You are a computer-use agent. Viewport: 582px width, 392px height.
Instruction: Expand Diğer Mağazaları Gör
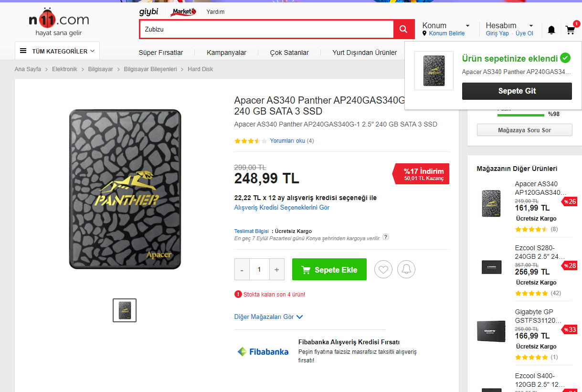tap(268, 317)
